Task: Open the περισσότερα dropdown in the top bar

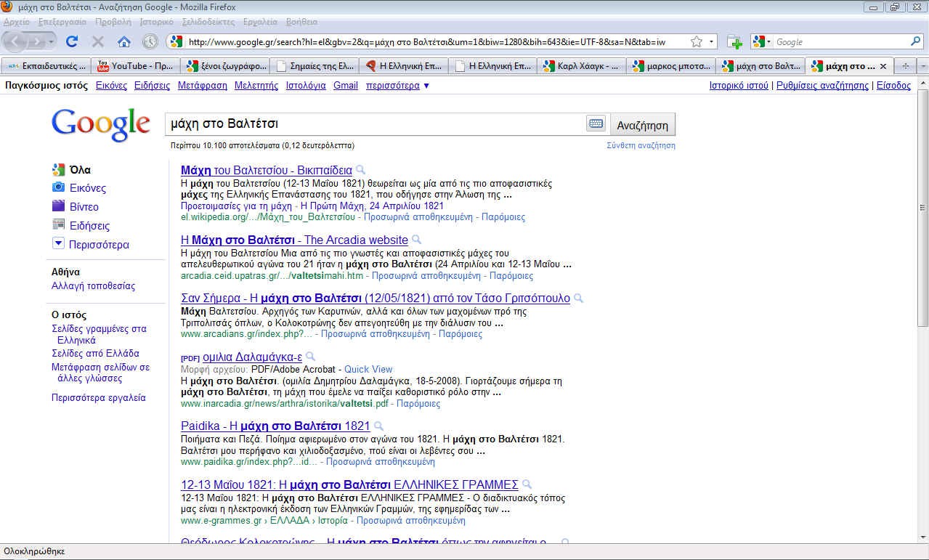Action: pyautogui.click(x=398, y=86)
